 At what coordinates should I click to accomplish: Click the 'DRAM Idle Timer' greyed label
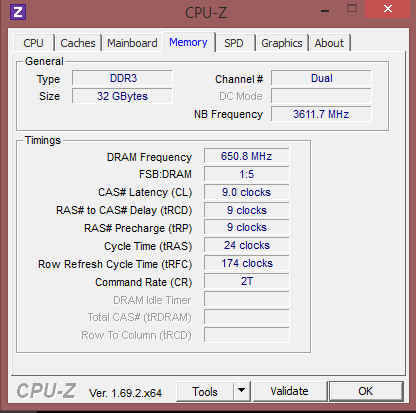coord(152,300)
